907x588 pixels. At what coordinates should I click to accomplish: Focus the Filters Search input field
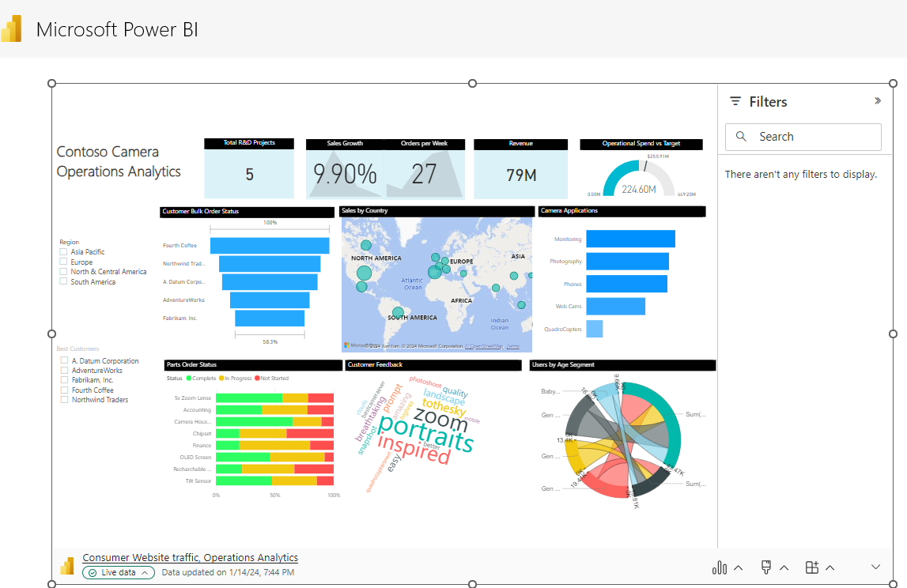[x=803, y=137]
